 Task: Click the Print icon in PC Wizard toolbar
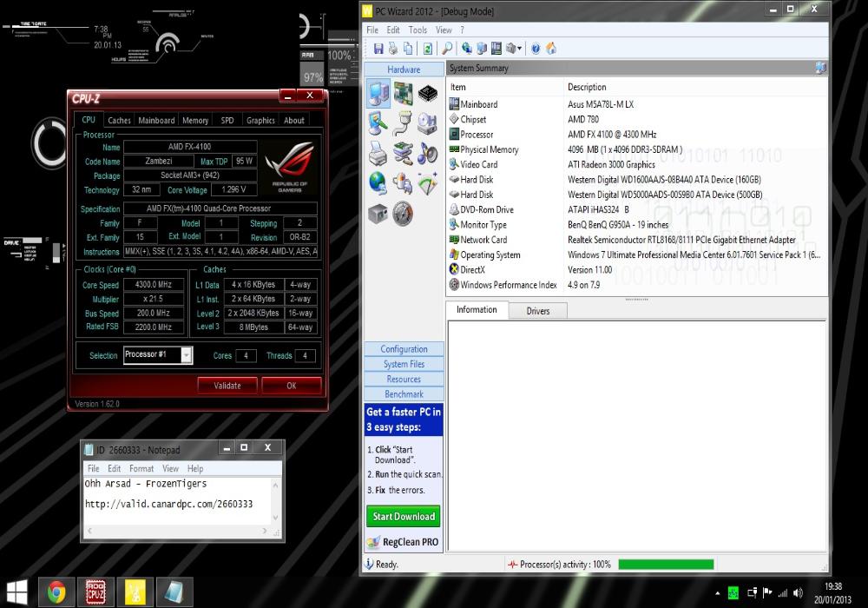coord(393,49)
